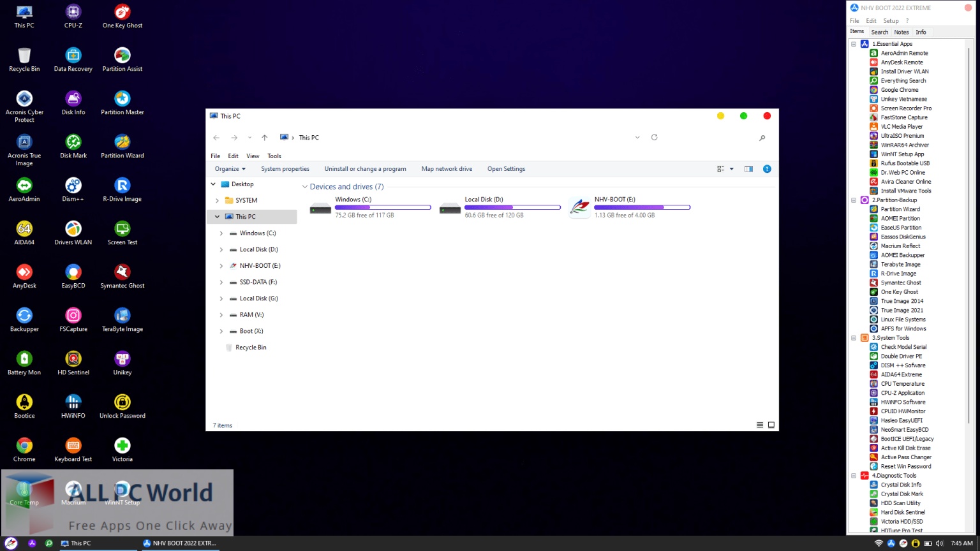Open Explorer search magnifier

coord(762,138)
